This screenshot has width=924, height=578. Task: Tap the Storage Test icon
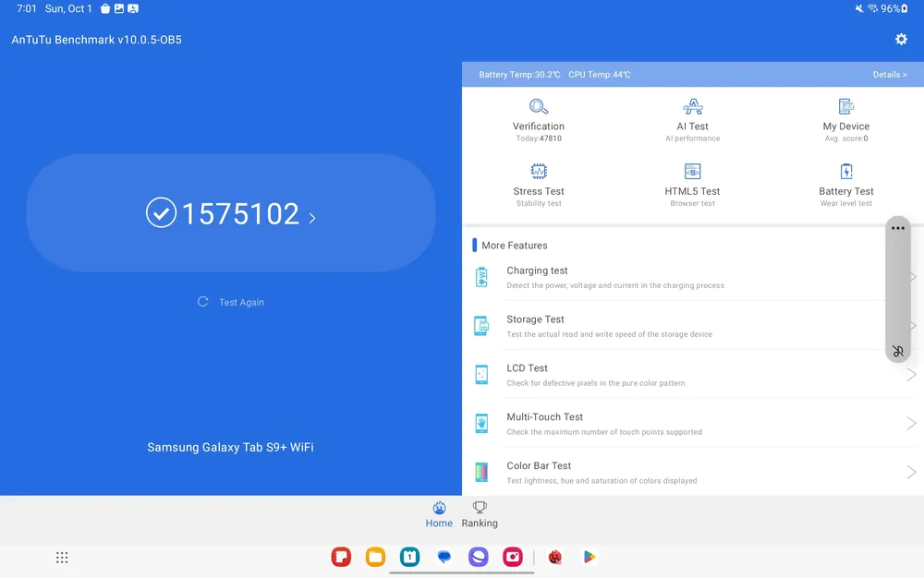(x=481, y=326)
